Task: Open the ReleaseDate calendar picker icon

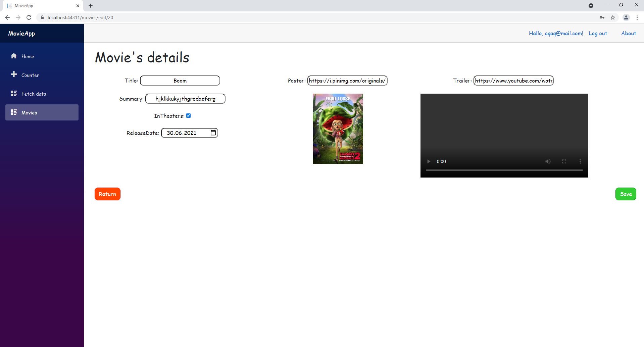Action: point(213,133)
